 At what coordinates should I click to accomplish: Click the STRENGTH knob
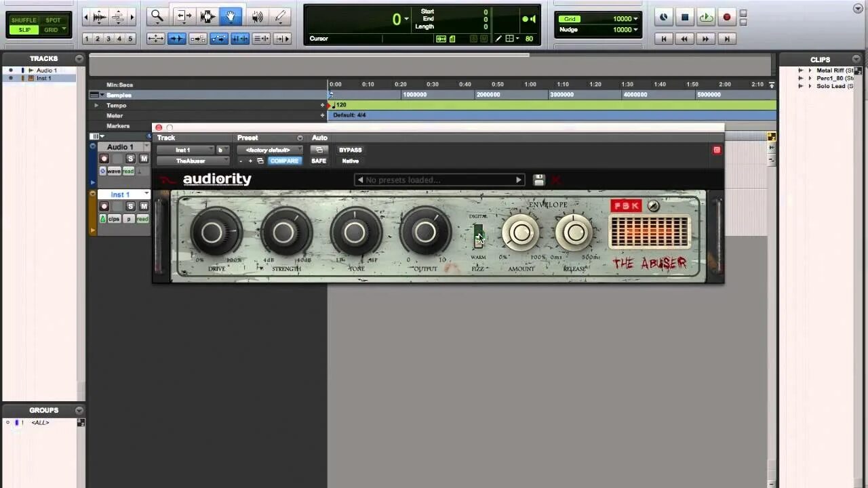[285, 233]
